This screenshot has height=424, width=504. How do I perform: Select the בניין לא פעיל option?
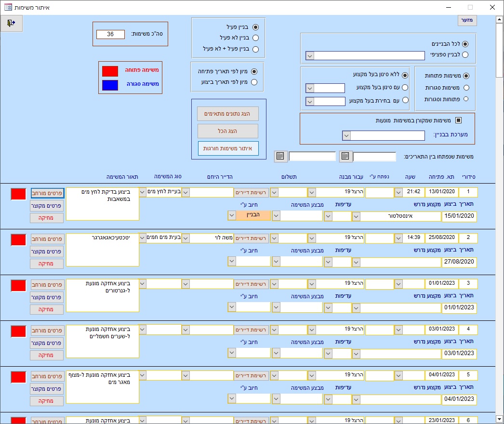[255, 38]
